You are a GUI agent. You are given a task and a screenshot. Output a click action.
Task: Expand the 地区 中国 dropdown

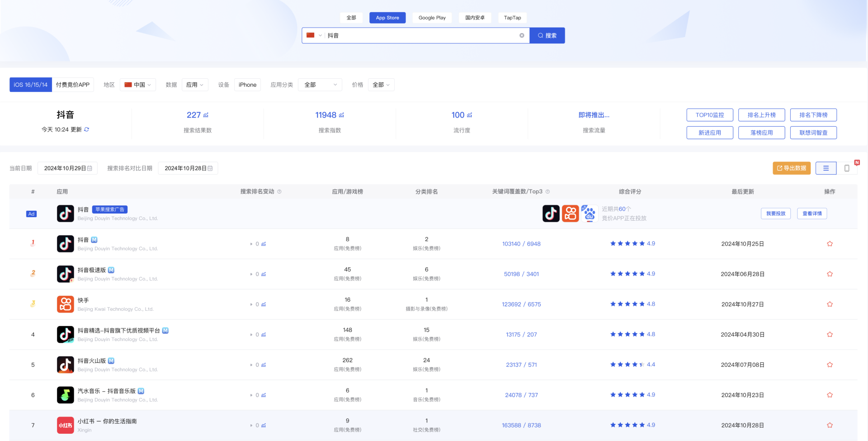coord(138,85)
